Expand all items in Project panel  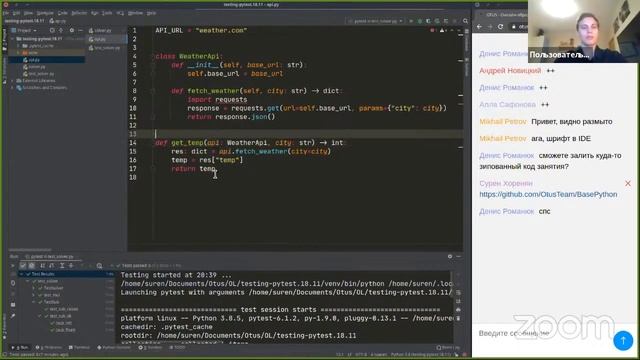61,31
